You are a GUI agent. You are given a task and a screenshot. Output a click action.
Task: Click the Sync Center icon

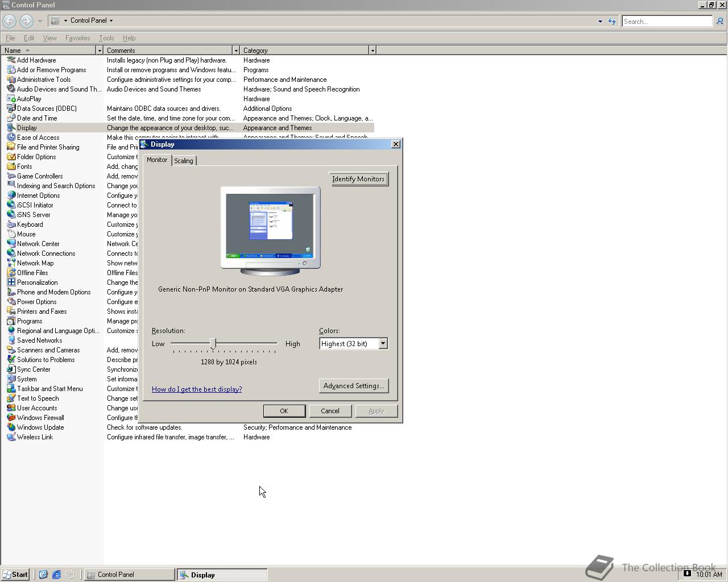[11, 369]
